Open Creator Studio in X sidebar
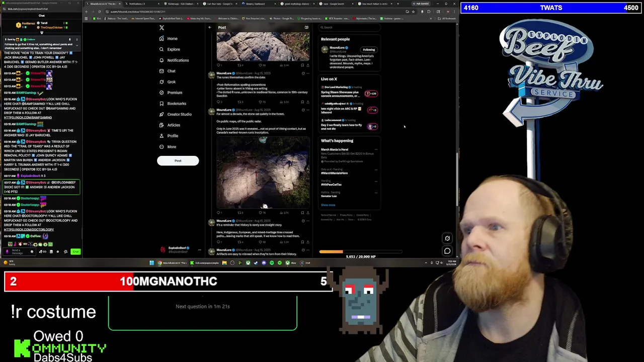This screenshot has height=362, width=644. tap(175, 114)
